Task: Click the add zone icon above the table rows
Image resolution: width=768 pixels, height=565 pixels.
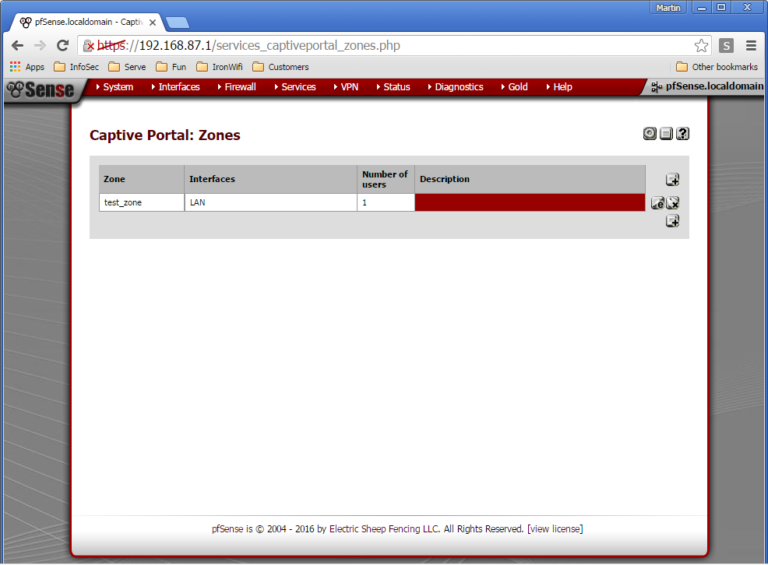Action: (x=672, y=180)
